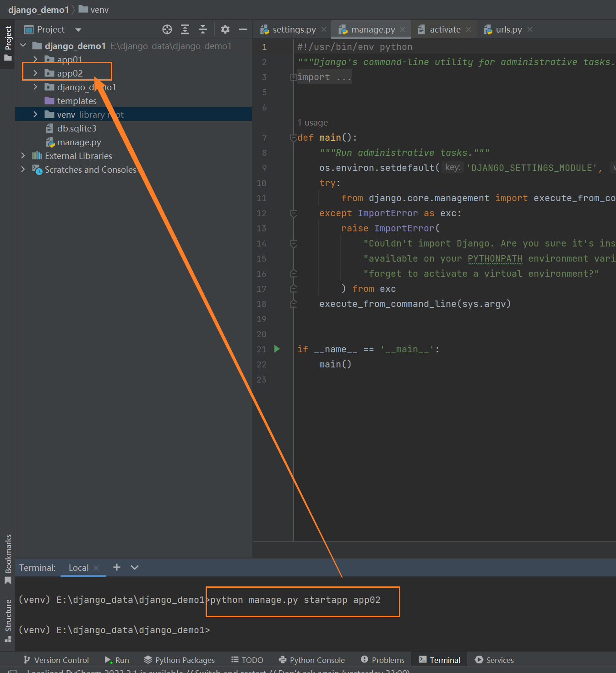Create a new terminal with the plus button
The image size is (616, 673).
coord(117,568)
